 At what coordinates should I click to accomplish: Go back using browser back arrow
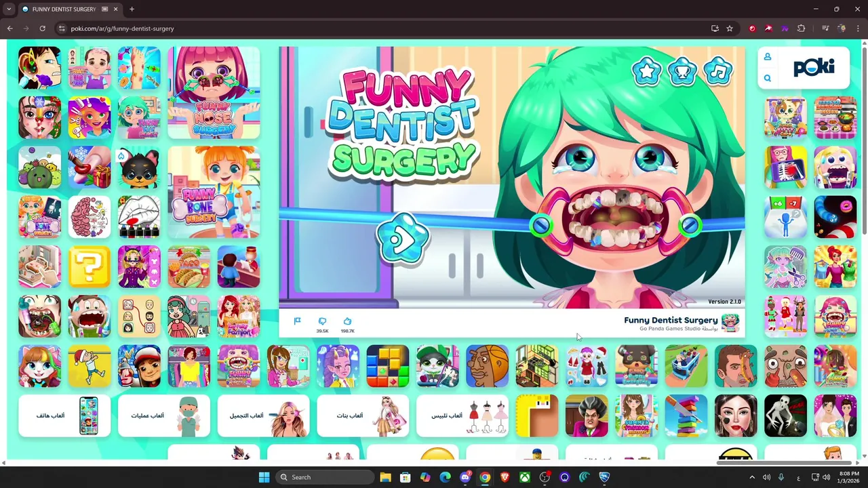point(9,28)
